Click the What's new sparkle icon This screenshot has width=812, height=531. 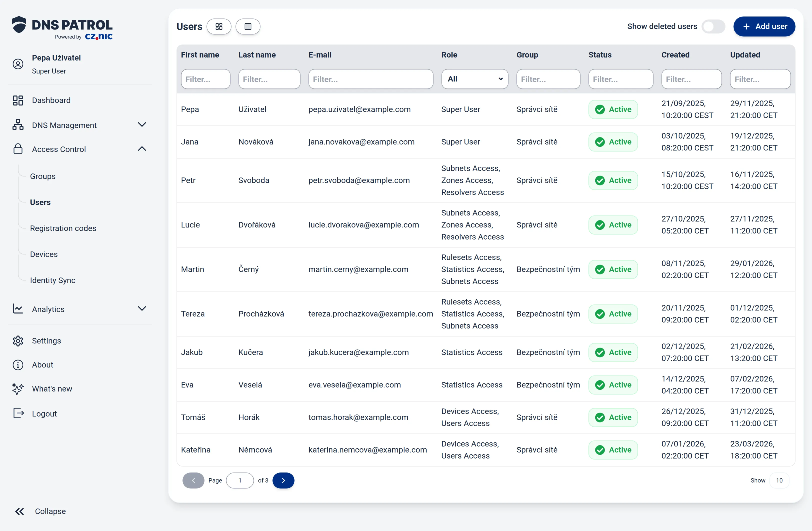(18, 389)
